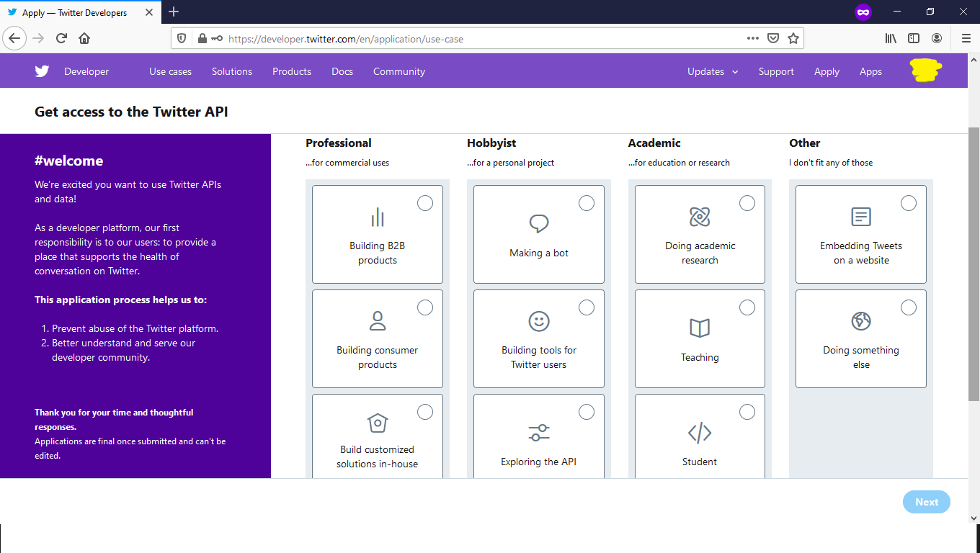Click the Save to Pocket icon
The image size is (980, 553).
(x=773, y=39)
